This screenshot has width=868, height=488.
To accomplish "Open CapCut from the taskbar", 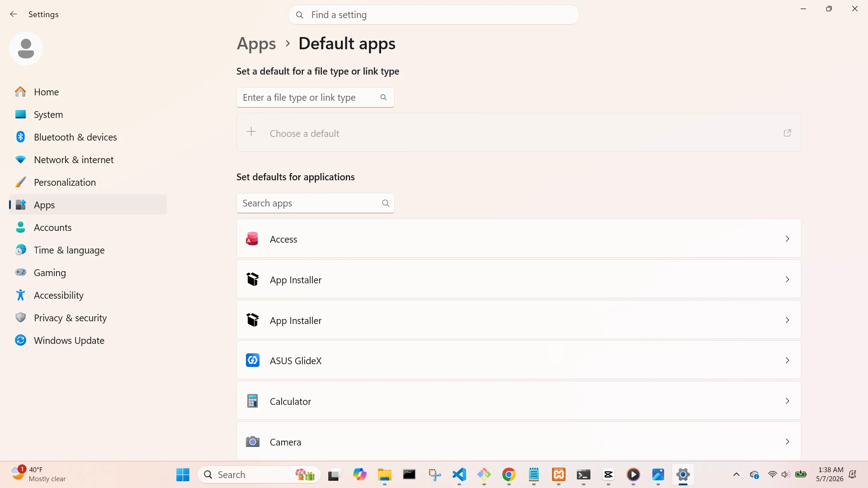I will pyautogui.click(x=609, y=474).
